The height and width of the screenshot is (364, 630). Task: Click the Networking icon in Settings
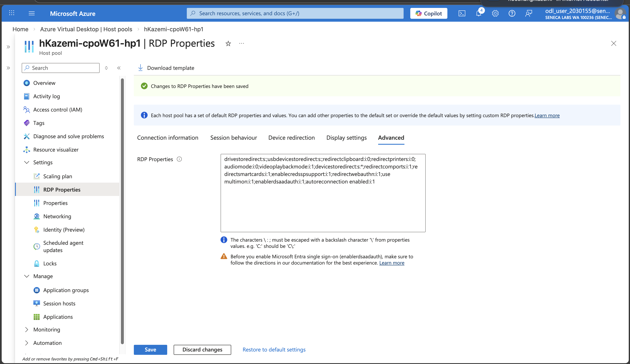pyautogui.click(x=36, y=216)
